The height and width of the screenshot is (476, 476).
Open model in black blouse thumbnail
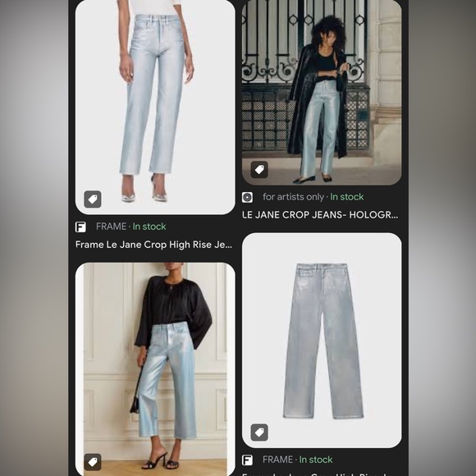[155, 369]
